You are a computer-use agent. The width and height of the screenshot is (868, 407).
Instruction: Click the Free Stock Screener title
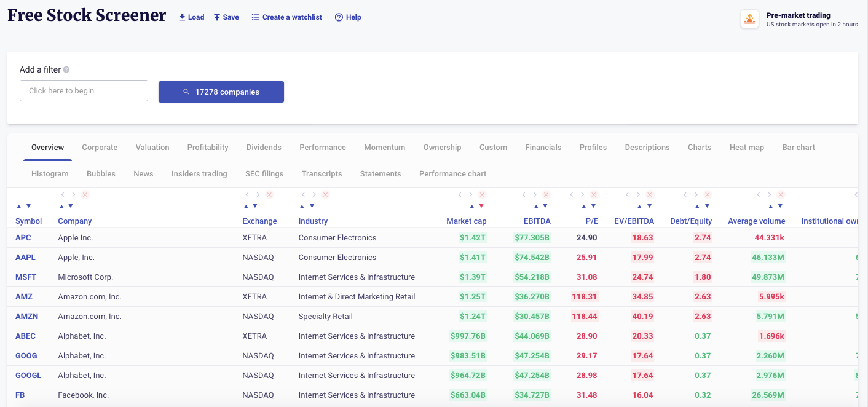click(x=87, y=15)
